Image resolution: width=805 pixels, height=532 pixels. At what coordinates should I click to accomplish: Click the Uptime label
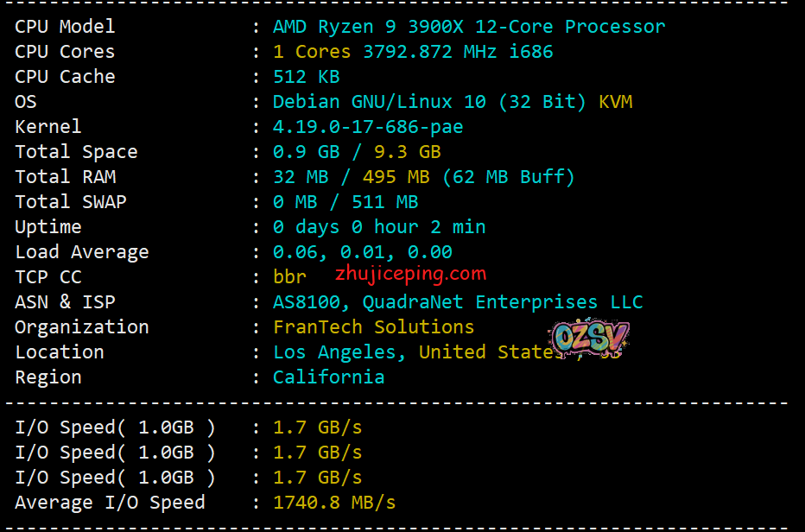48,227
